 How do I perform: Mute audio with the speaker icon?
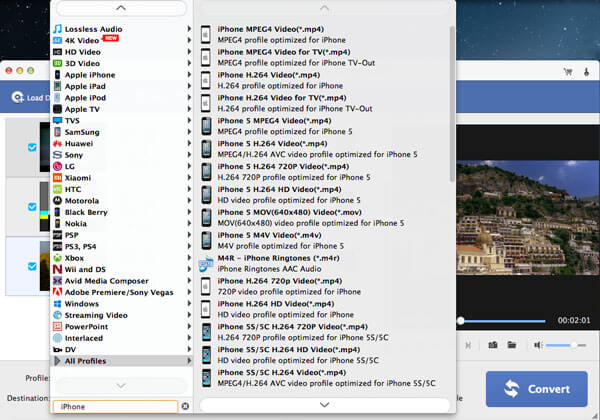[x=538, y=345]
